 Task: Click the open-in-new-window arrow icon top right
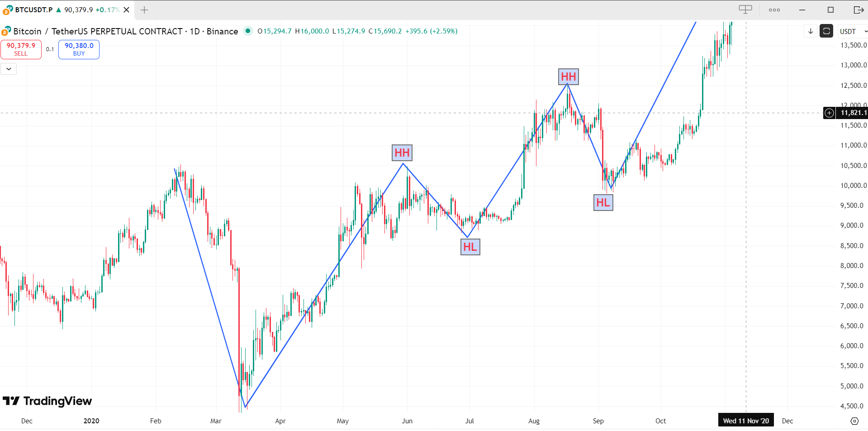859,10
